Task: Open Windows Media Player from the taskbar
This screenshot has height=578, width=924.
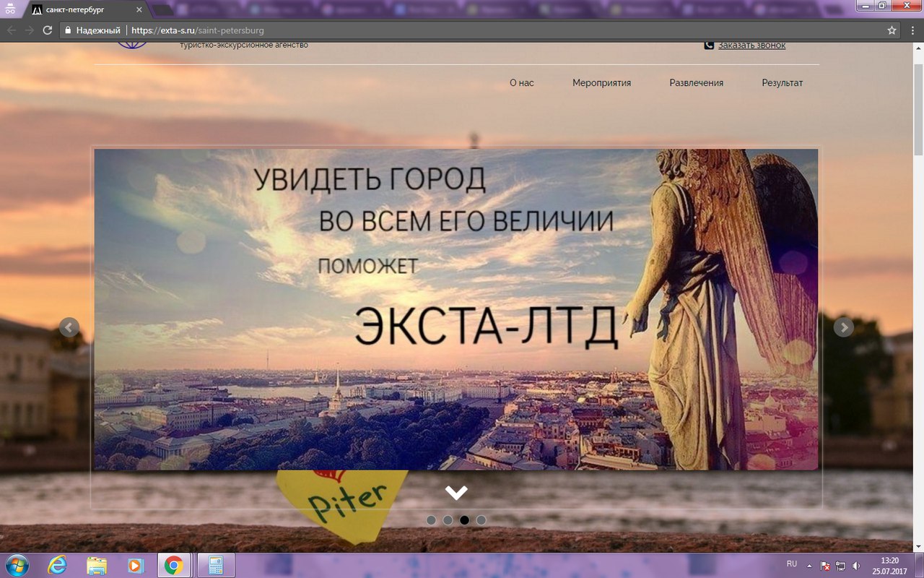Action: coord(135,566)
